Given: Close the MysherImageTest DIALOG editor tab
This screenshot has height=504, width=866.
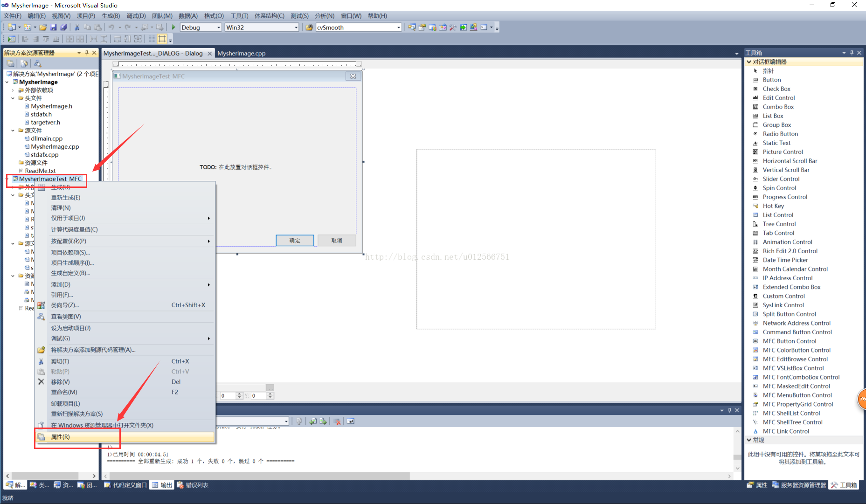Looking at the screenshot, I should pos(209,54).
